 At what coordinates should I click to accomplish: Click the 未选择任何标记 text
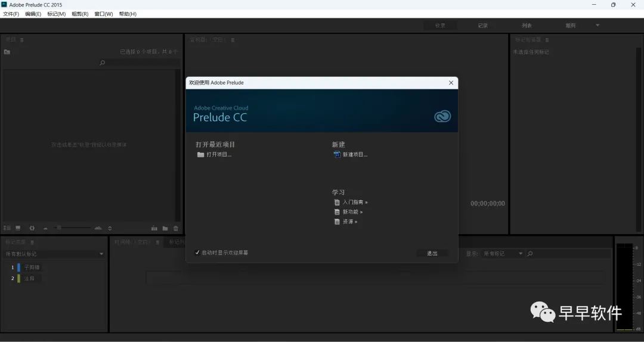pyautogui.click(x=531, y=52)
